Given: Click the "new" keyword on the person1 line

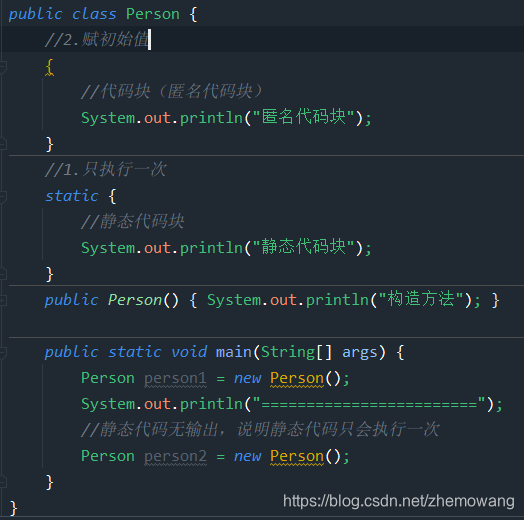Looking at the screenshot, I should point(247,378).
